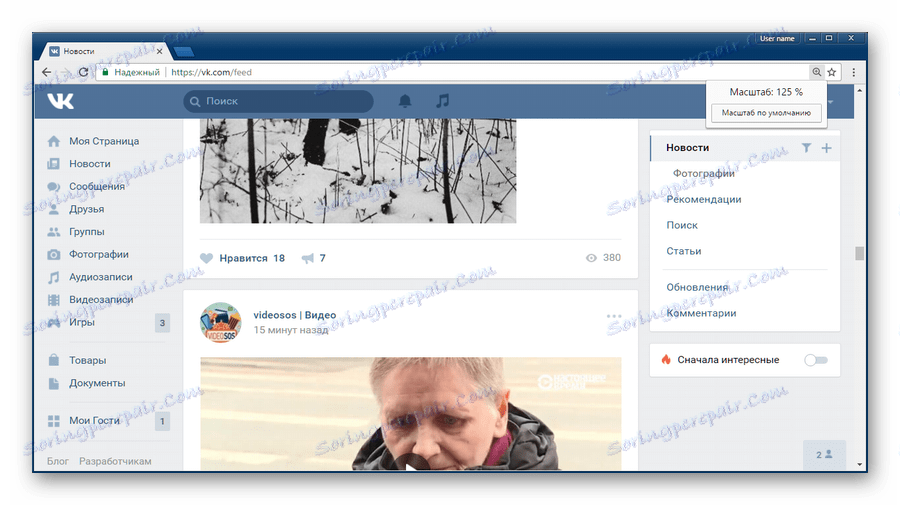
Task: Click the videosos avatar thumbnail
Action: pyautogui.click(x=220, y=323)
